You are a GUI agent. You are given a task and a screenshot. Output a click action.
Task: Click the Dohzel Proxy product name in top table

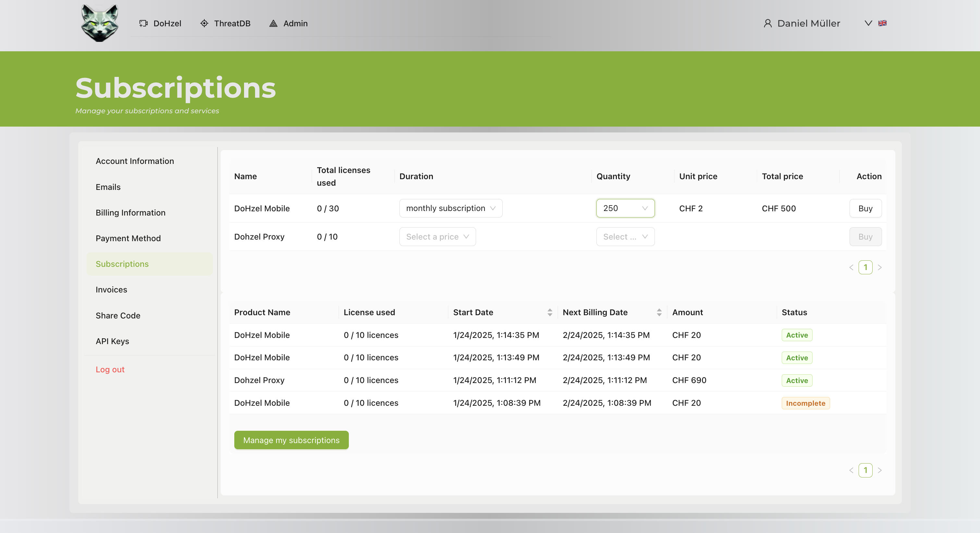(x=260, y=237)
